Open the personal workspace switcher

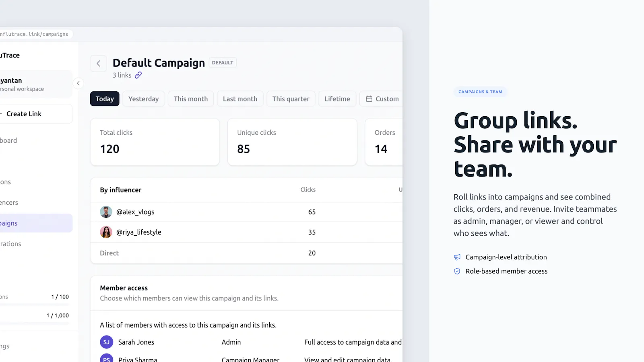[x=35, y=84]
